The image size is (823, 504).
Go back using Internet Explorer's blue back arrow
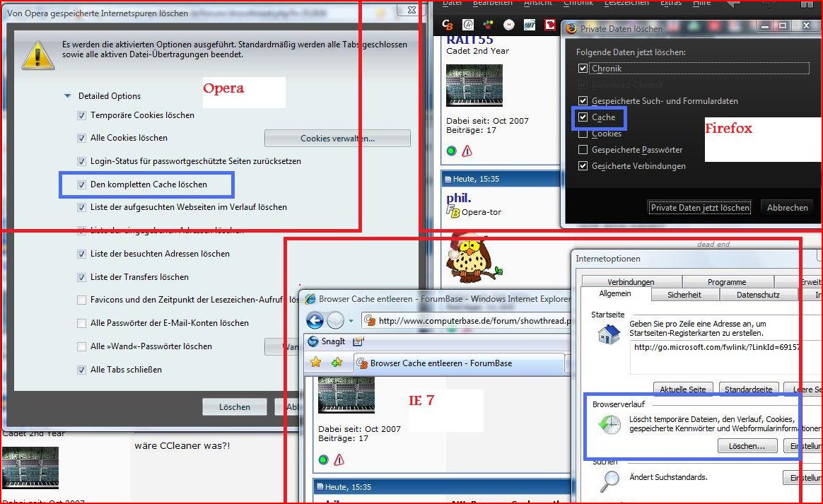(315, 320)
